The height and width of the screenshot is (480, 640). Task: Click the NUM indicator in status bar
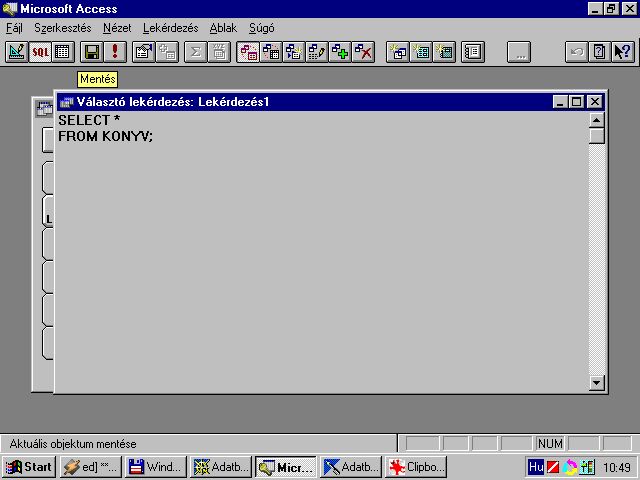(550, 444)
